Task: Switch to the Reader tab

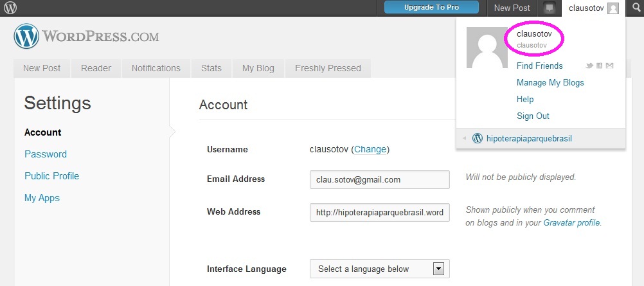Action: (x=96, y=68)
